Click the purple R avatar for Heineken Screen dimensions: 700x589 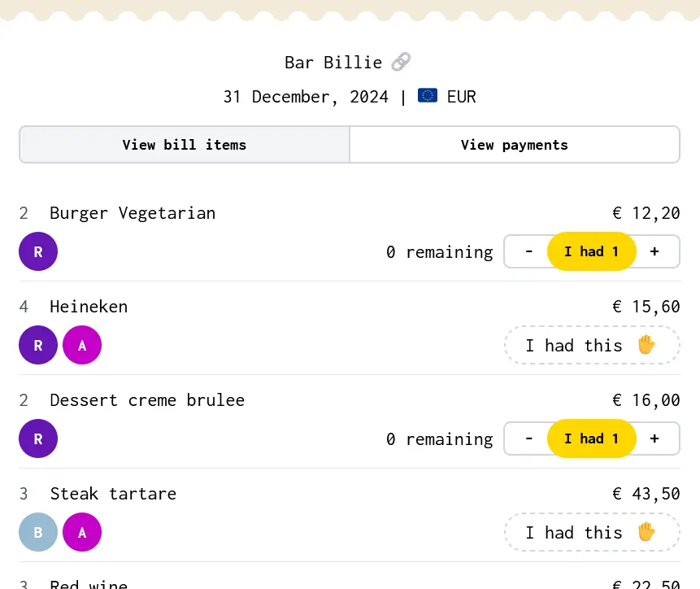pos(38,345)
